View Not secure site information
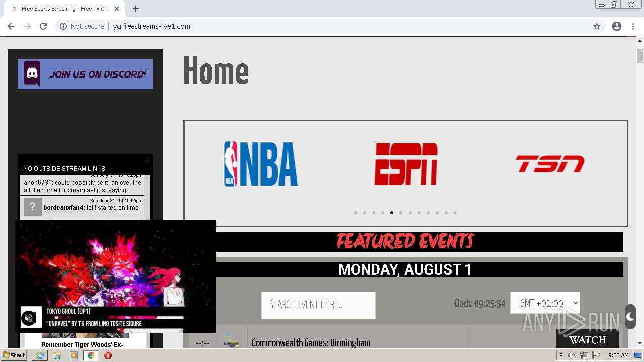The height and width of the screenshot is (362, 644). (82, 26)
